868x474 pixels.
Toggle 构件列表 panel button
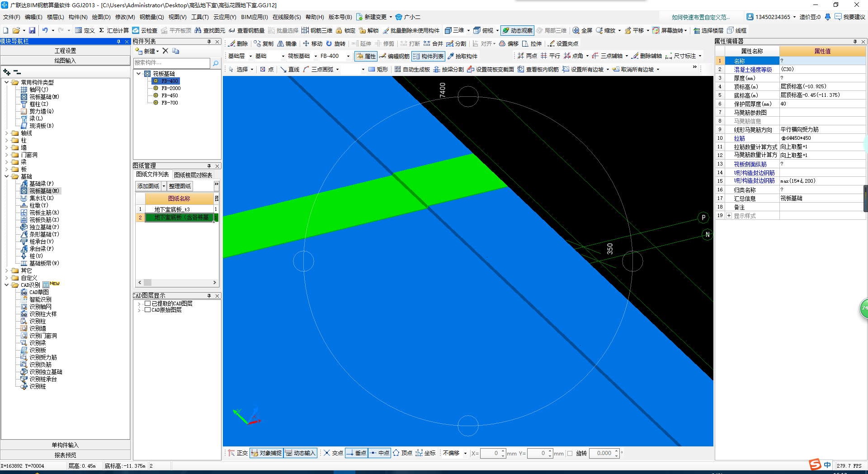(x=428, y=56)
